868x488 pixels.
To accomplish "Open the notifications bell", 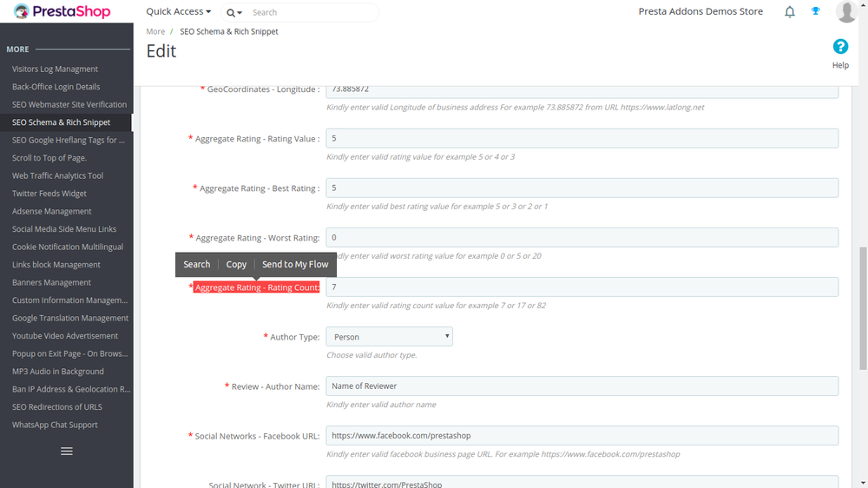I will 789,11.
